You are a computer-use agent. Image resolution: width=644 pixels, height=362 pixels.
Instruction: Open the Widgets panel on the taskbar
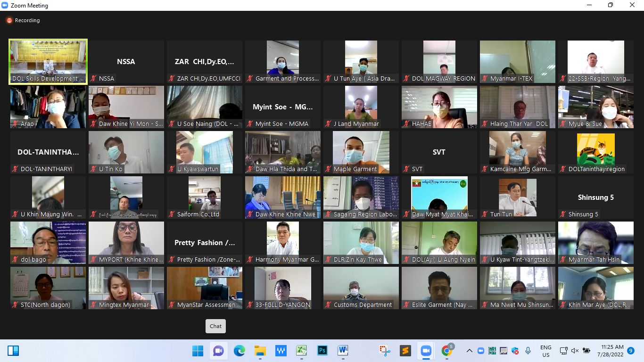(x=13, y=351)
